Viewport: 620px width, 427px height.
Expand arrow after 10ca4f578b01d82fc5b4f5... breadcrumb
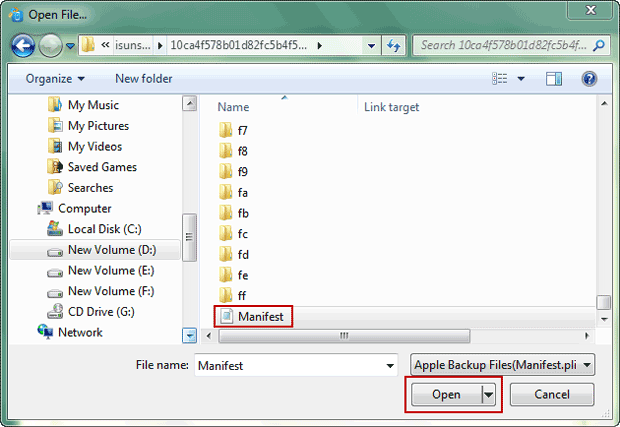(319, 45)
